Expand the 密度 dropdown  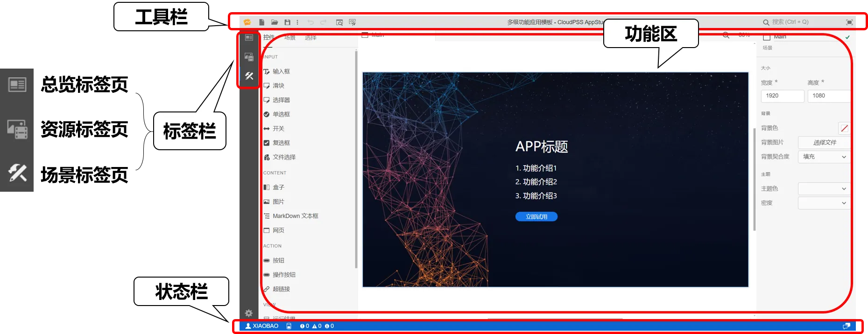[x=824, y=203]
